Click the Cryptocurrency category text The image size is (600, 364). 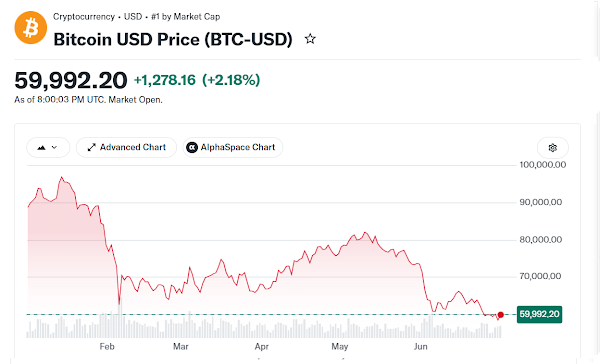(84, 17)
